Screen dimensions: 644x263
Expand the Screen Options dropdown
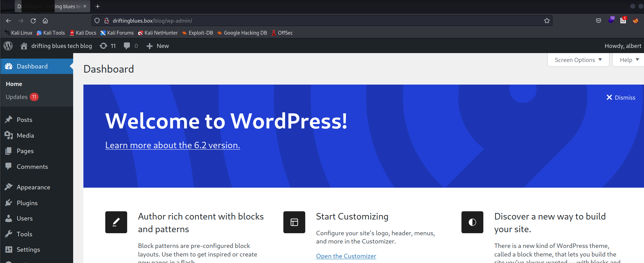(578, 60)
